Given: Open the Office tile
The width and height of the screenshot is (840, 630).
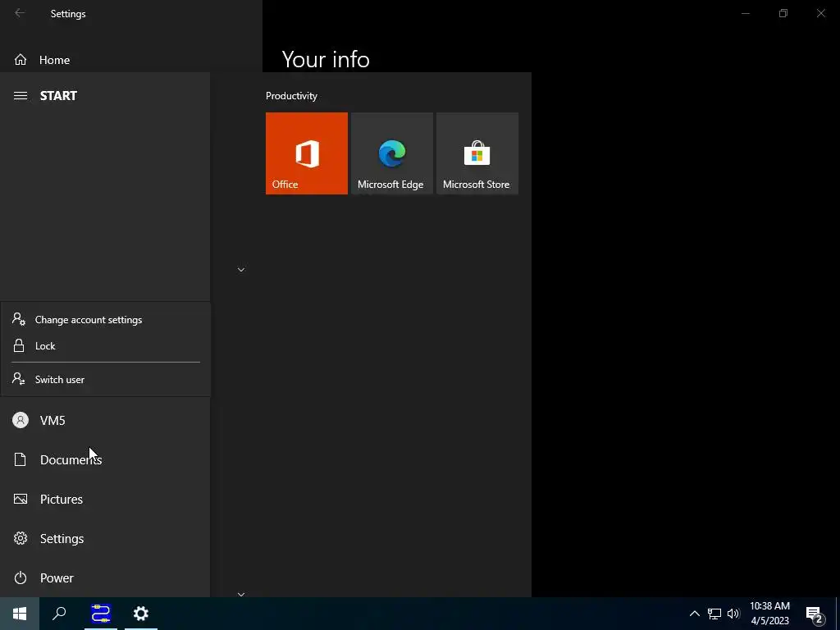Looking at the screenshot, I should [307, 153].
